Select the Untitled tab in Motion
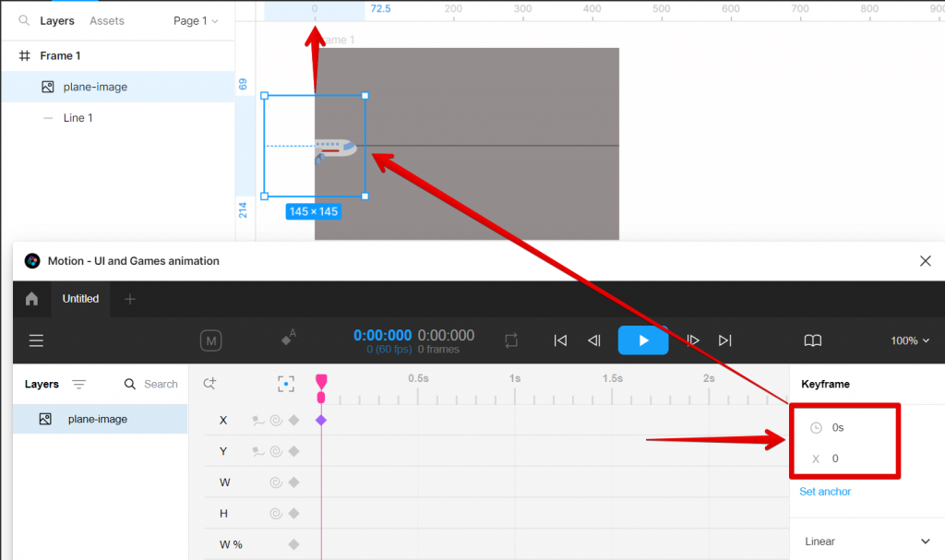 [80, 298]
